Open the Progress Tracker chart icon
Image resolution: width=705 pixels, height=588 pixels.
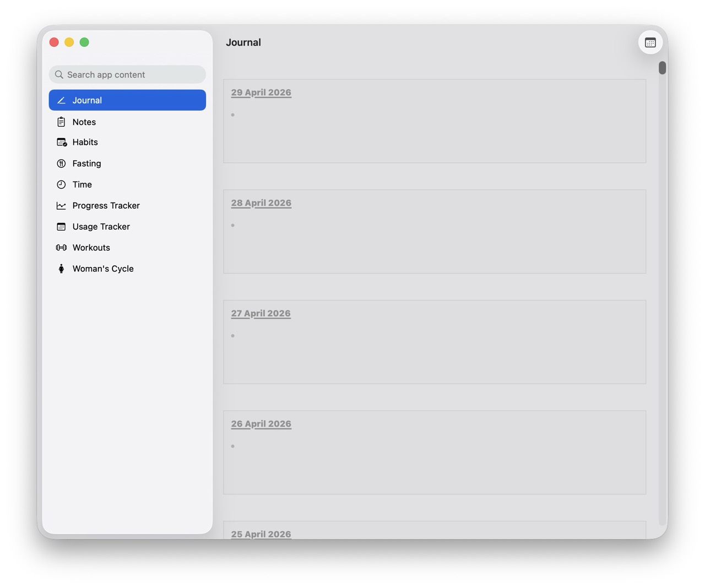click(61, 205)
